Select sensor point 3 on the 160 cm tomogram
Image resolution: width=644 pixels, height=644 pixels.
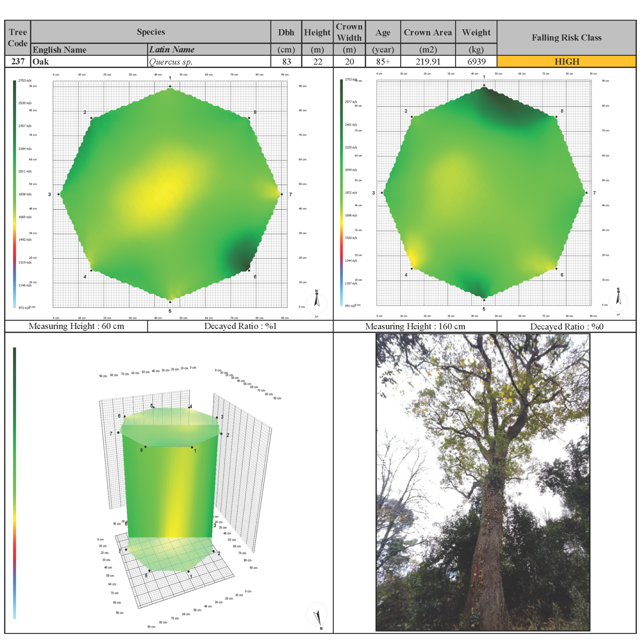click(x=382, y=193)
